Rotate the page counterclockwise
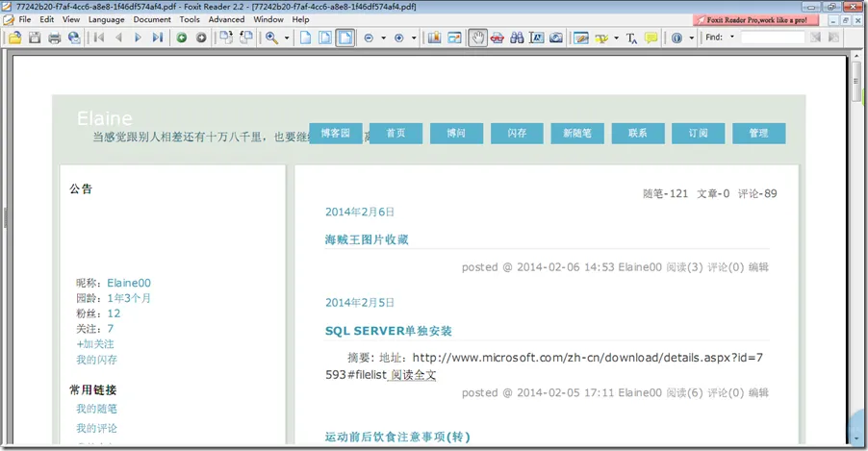The width and height of the screenshot is (868, 451). (x=245, y=38)
